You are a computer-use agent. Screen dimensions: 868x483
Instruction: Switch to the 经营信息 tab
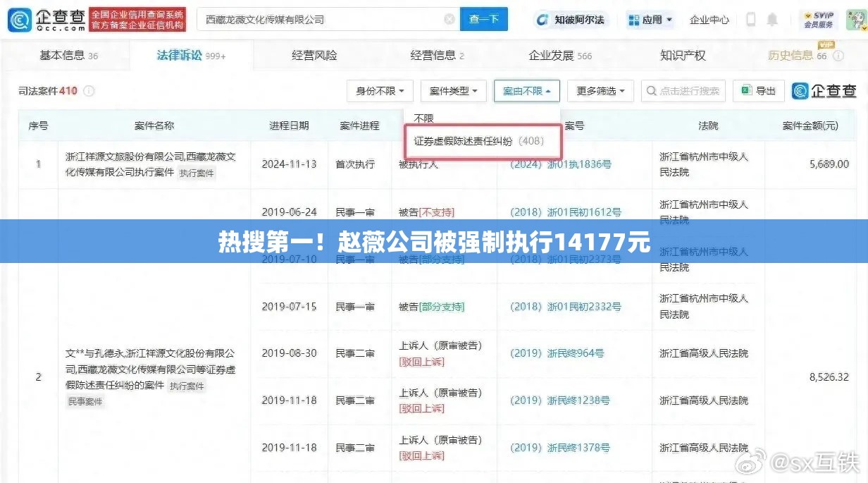tap(437, 55)
